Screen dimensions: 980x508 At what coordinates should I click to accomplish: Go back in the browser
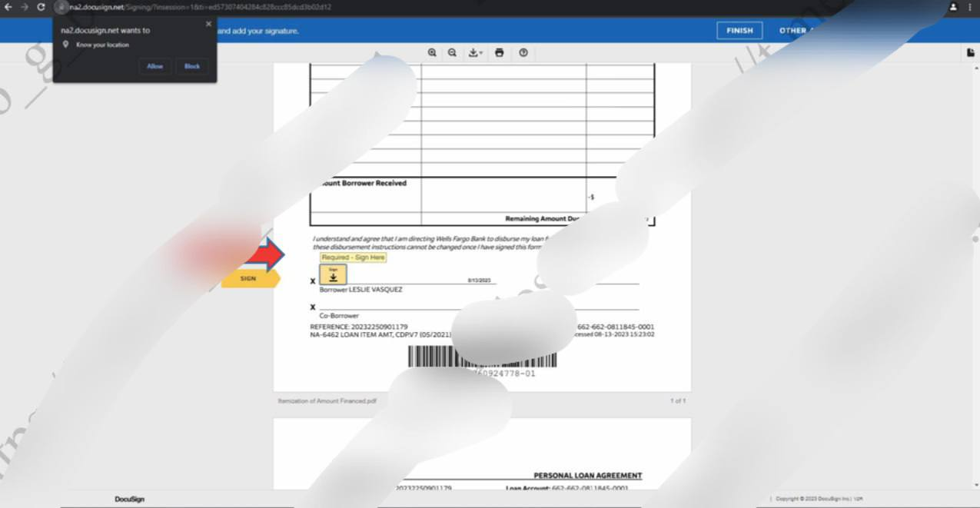pyautogui.click(x=8, y=7)
